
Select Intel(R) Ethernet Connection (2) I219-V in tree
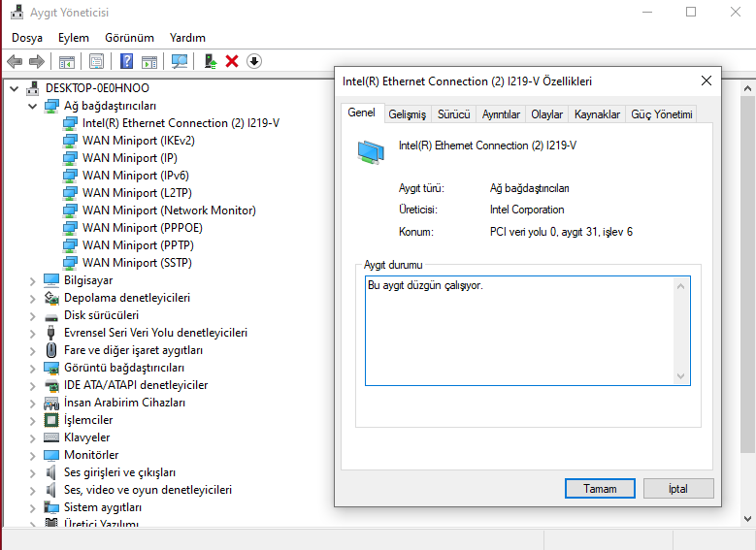181,123
